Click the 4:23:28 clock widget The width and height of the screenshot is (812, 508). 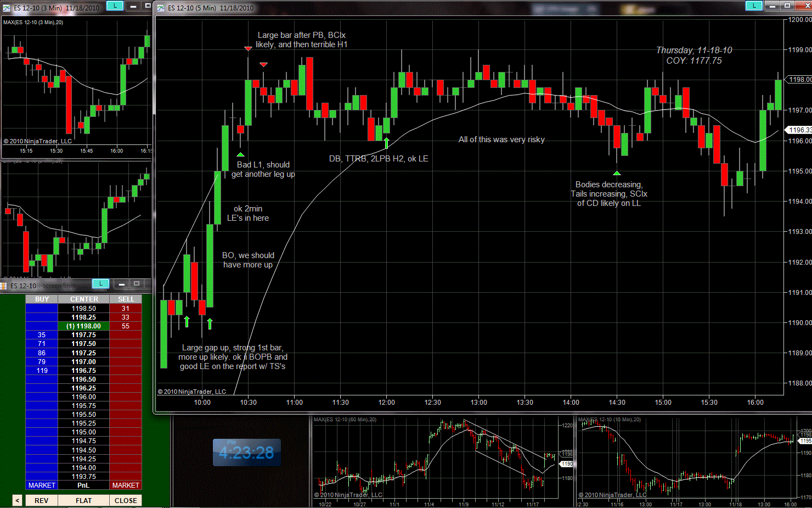[x=246, y=453]
